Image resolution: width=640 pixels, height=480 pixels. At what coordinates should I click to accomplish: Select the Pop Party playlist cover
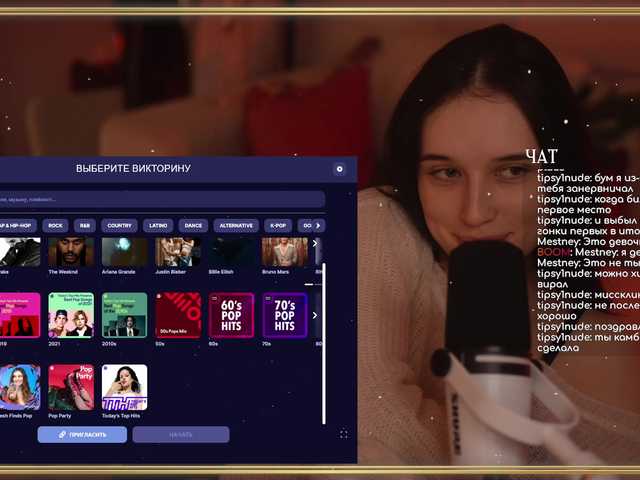pyautogui.click(x=71, y=387)
